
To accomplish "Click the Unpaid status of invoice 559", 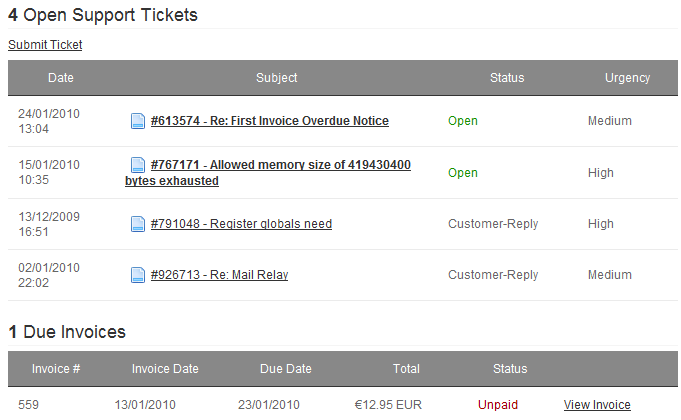I will [x=498, y=405].
